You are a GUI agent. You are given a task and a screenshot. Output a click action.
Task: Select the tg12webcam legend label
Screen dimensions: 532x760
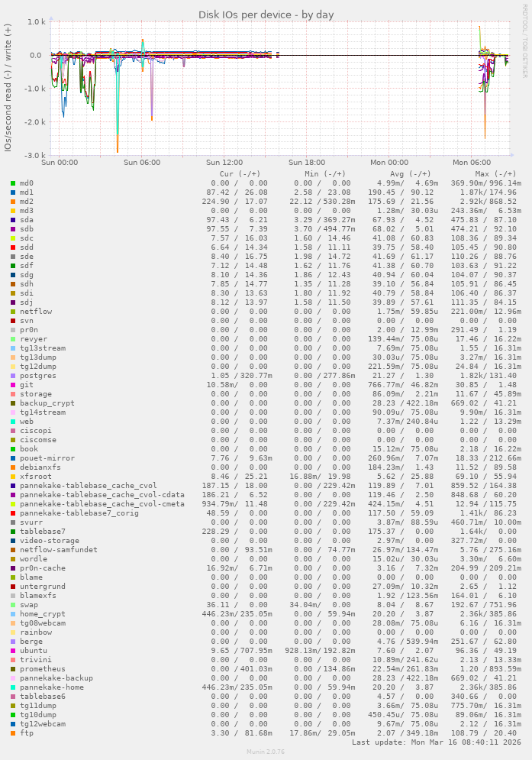click(x=43, y=723)
